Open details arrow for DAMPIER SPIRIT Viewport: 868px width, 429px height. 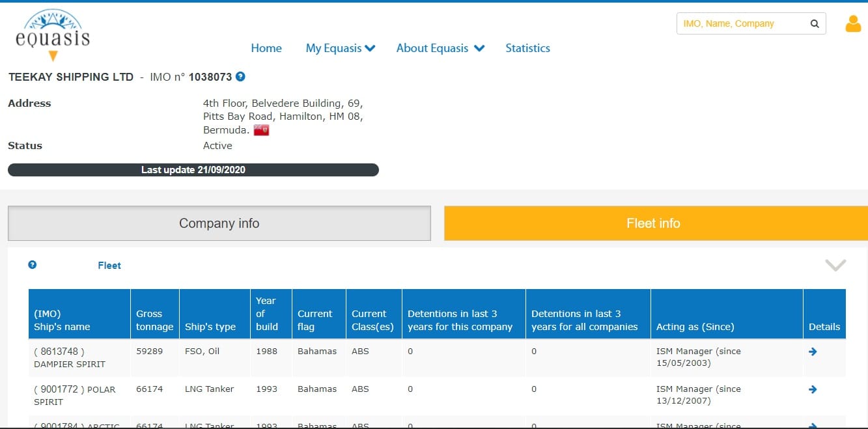pyautogui.click(x=813, y=352)
